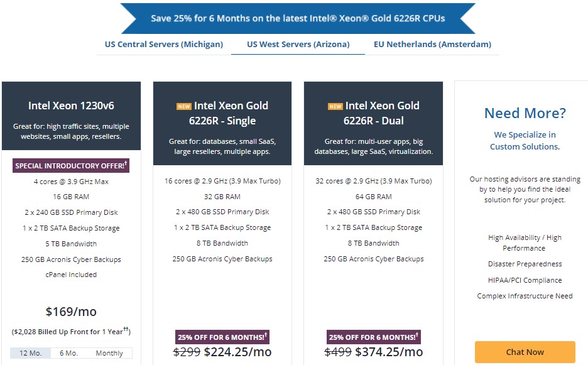This screenshot has width=588, height=365.
Task: Click the 25% off badge under Dual plan
Action: (373, 337)
